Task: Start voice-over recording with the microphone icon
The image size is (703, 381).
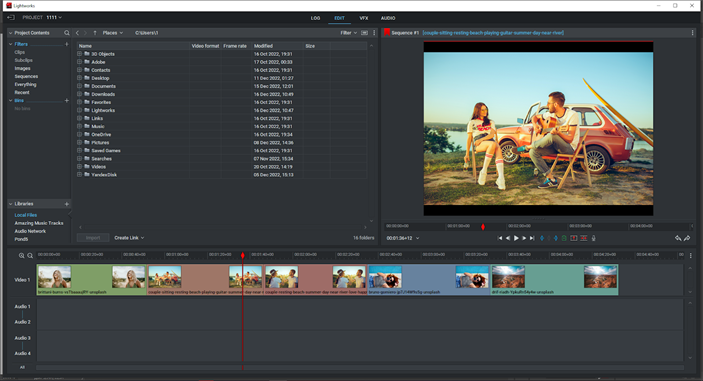Action: [594, 238]
